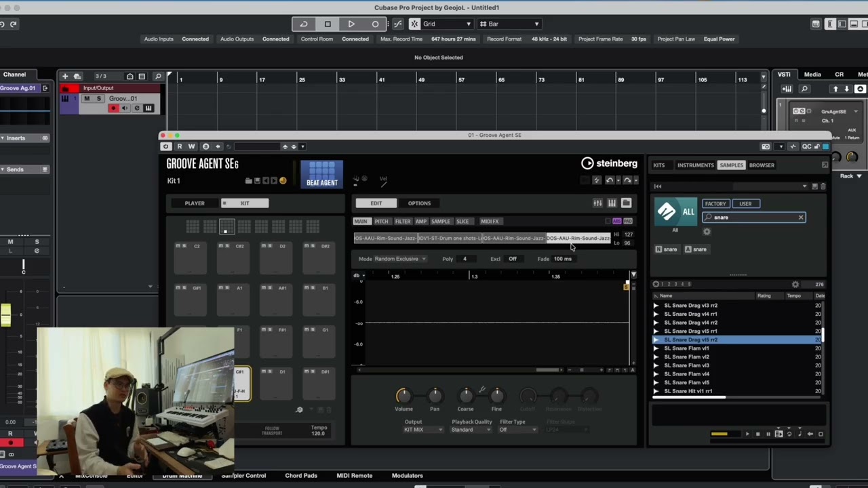Select the C2 drum pad

click(191, 258)
